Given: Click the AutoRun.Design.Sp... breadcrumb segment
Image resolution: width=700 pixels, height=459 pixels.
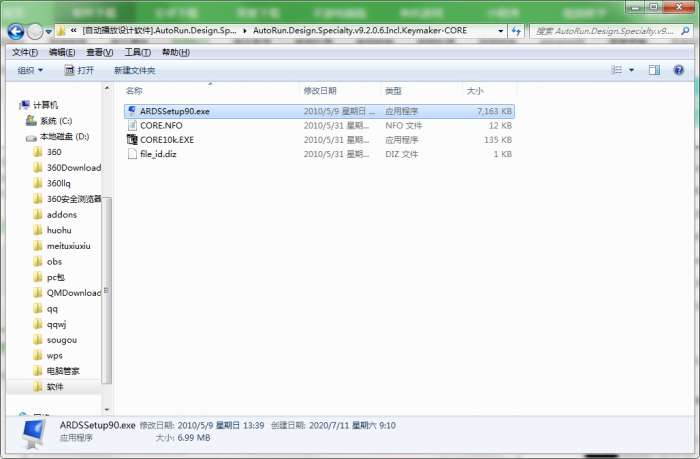Looking at the screenshot, I should pyautogui.click(x=159, y=31).
